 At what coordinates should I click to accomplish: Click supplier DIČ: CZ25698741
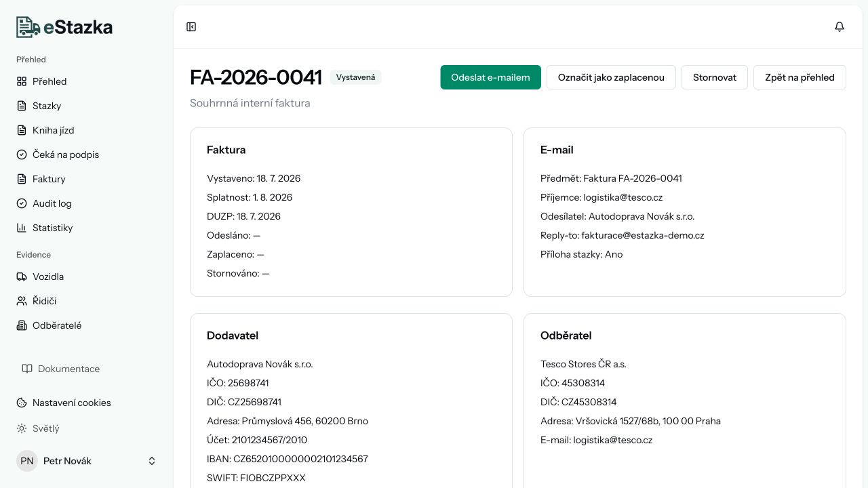pos(244,402)
